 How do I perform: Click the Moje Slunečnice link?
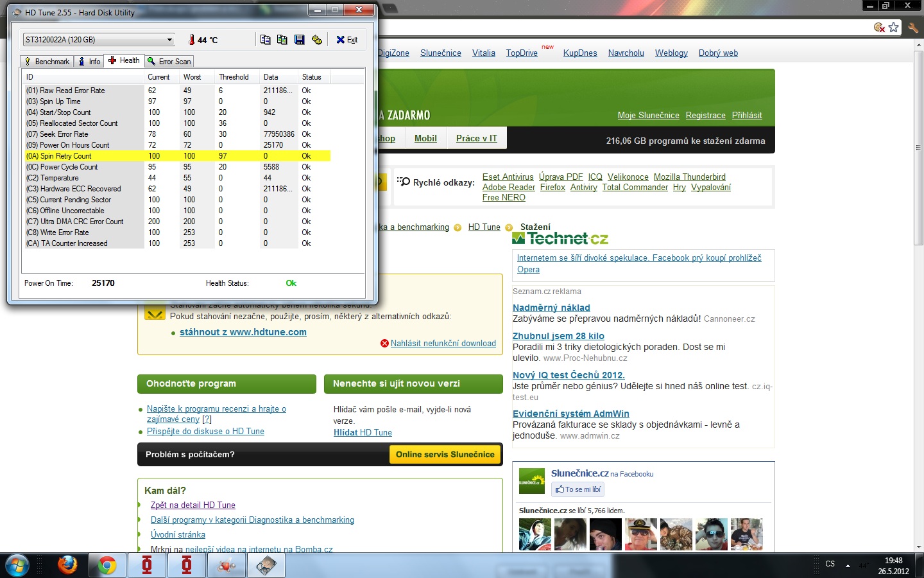(x=648, y=116)
